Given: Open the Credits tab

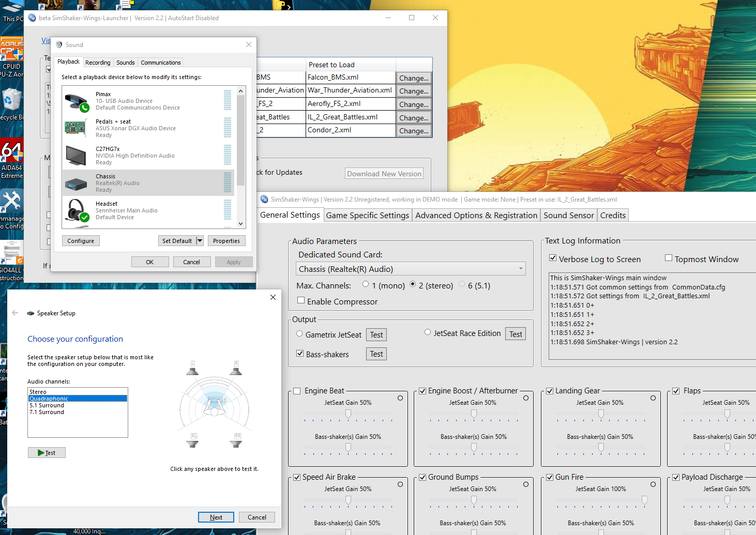Looking at the screenshot, I should pyautogui.click(x=613, y=215).
